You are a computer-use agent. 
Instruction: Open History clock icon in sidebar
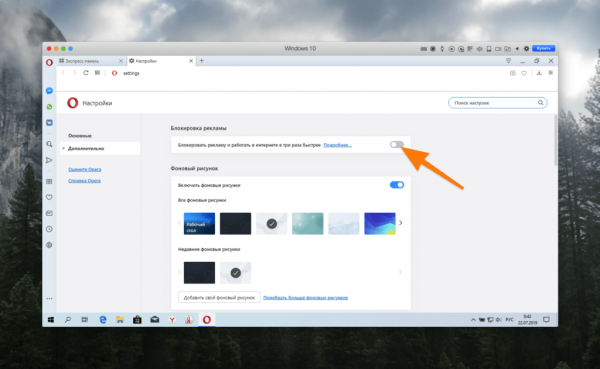pyautogui.click(x=49, y=229)
